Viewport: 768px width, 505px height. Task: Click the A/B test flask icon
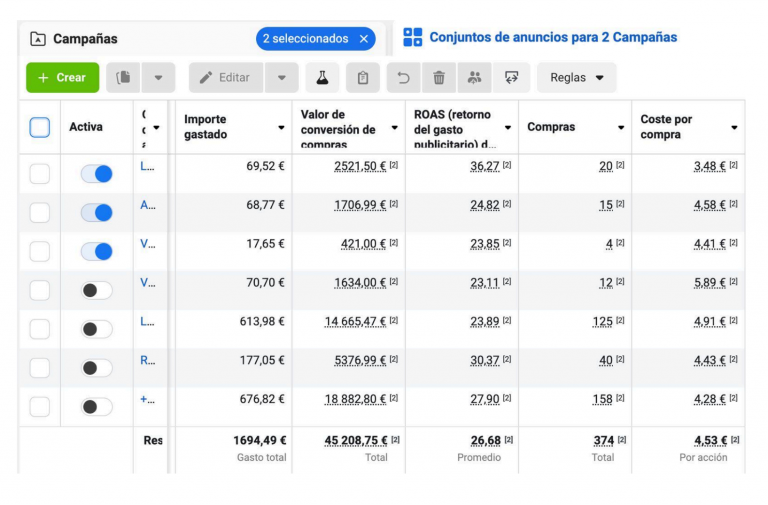click(322, 78)
